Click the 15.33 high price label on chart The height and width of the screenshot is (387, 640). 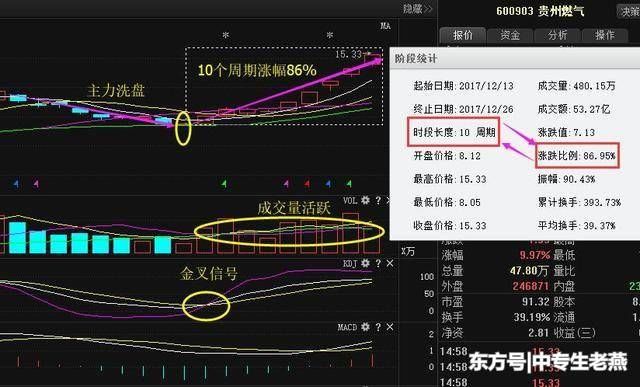click(x=348, y=54)
